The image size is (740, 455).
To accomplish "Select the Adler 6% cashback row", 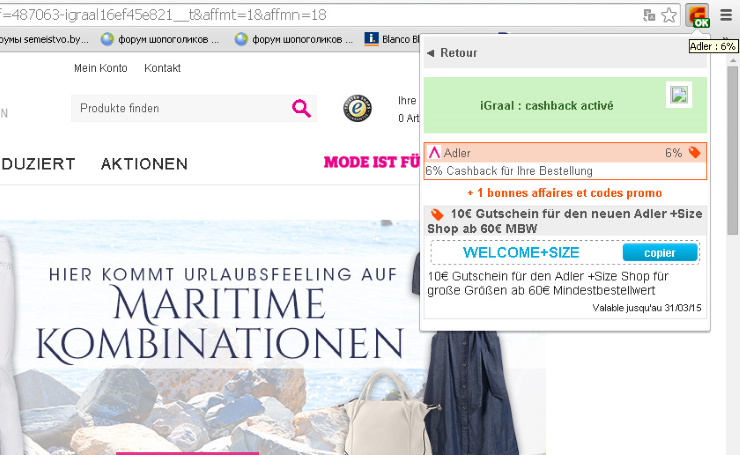I will pos(565,152).
